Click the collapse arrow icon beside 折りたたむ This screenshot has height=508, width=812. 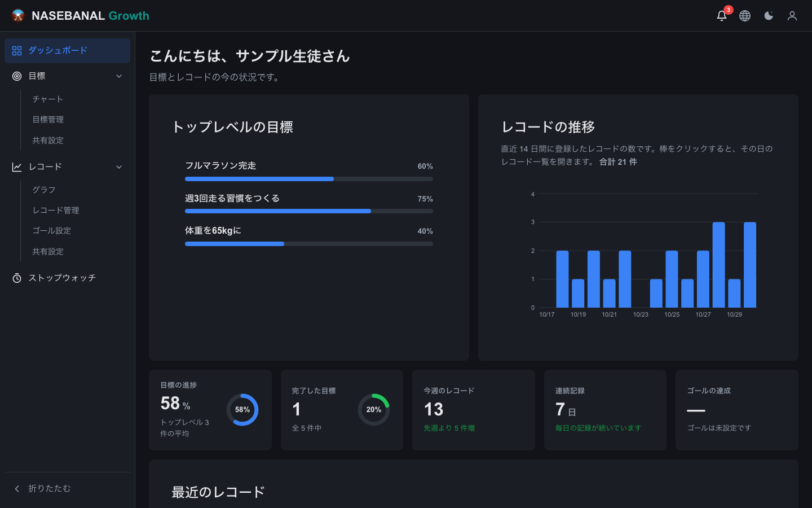(x=17, y=489)
